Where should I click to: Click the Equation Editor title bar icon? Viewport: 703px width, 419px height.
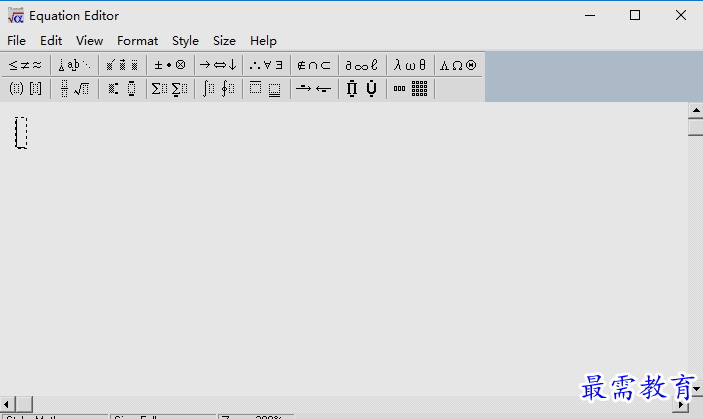[x=15, y=16]
